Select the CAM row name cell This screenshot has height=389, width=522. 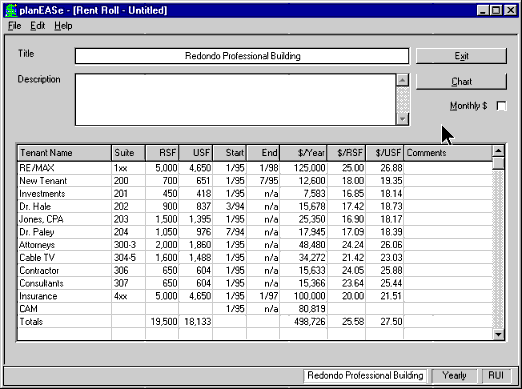tap(64, 309)
